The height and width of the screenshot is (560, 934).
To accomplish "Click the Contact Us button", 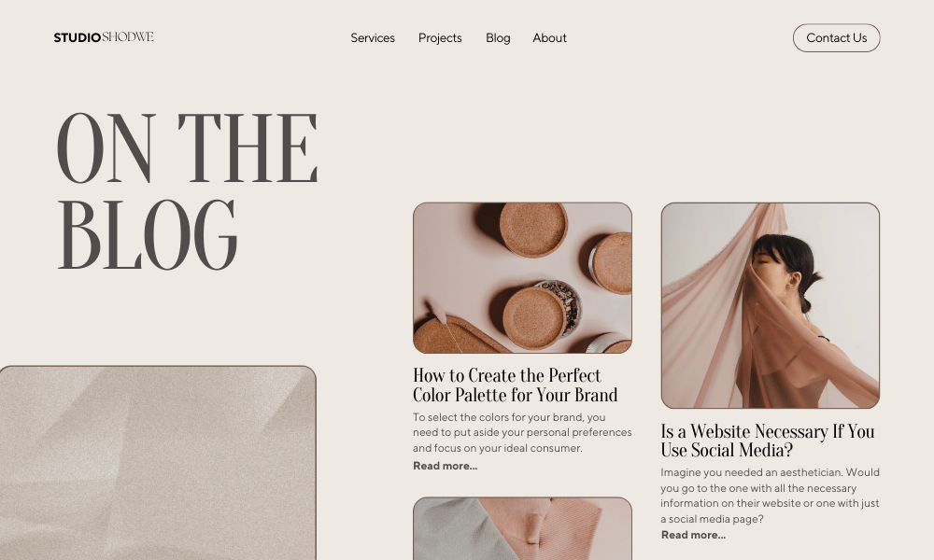I will tap(836, 38).
